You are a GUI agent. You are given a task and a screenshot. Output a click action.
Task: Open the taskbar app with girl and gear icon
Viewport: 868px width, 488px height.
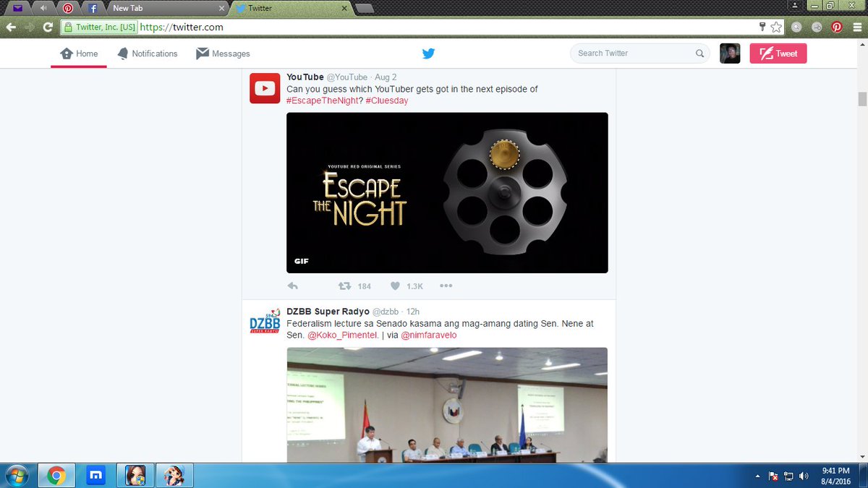(136, 476)
